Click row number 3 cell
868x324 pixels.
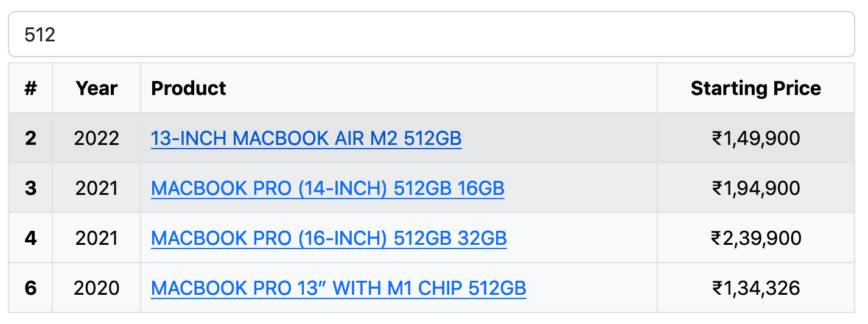click(30, 189)
